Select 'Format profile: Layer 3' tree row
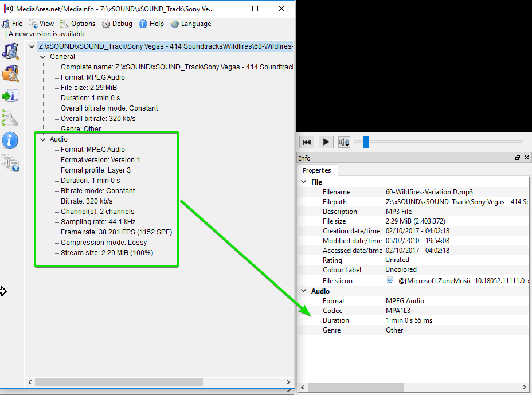Viewport: 532px width, 395px height. pos(95,170)
